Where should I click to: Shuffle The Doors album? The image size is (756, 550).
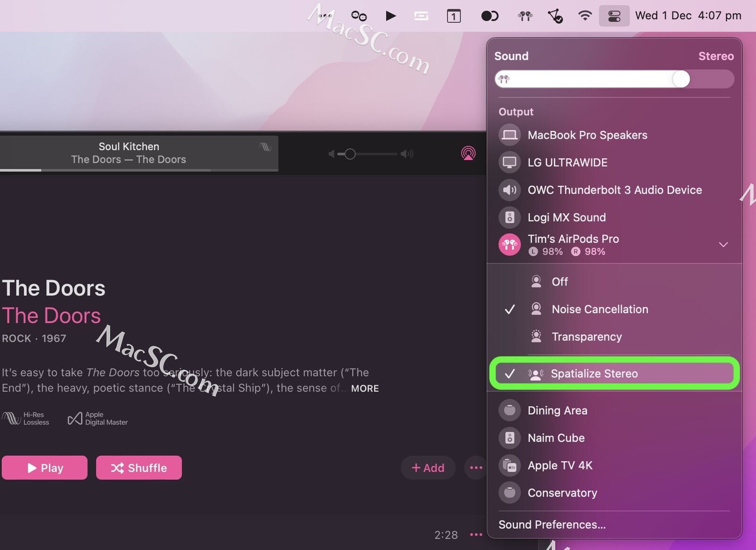139,468
